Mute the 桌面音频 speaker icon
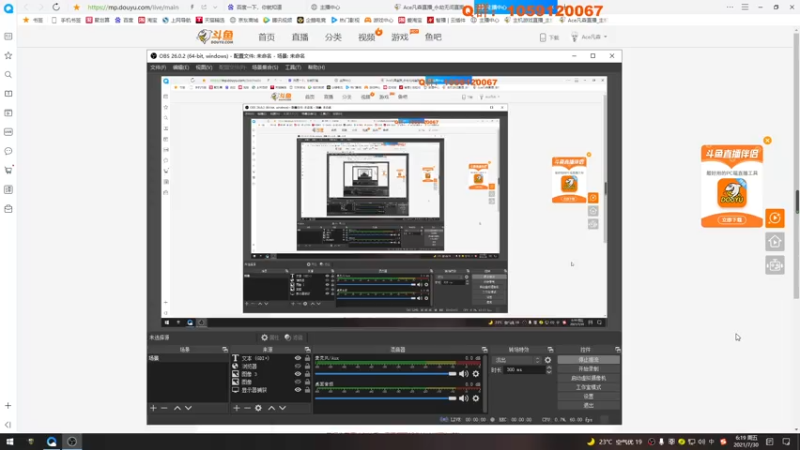 [x=463, y=398]
